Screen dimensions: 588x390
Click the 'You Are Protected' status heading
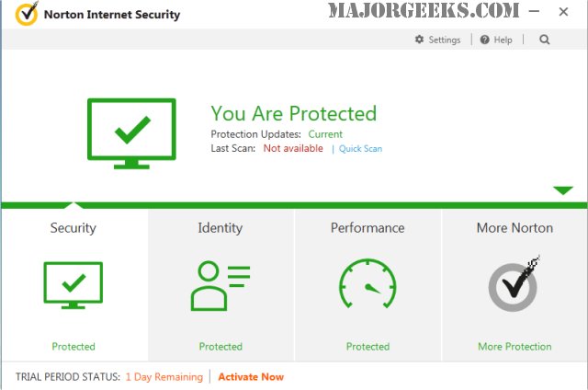pos(294,114)
